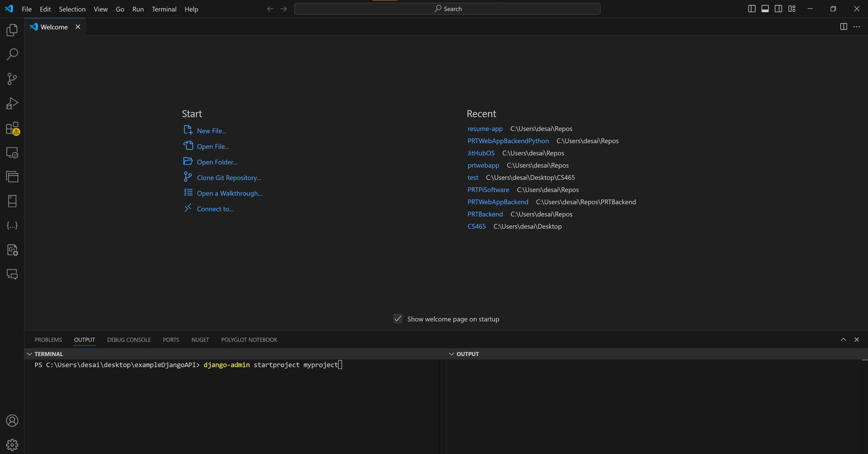Click inside the top Search box
Viewport: 868px width, 454px height.
[x=447, y=8]
